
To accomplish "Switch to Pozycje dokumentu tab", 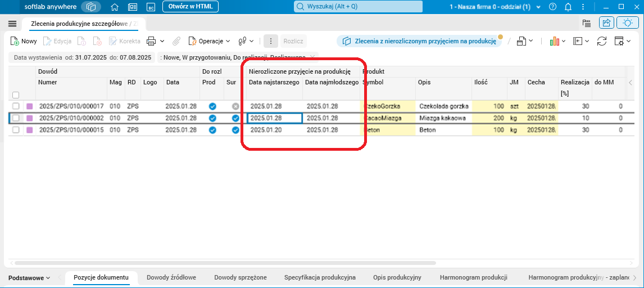I will pyautogui.click(x=101, y=277).
